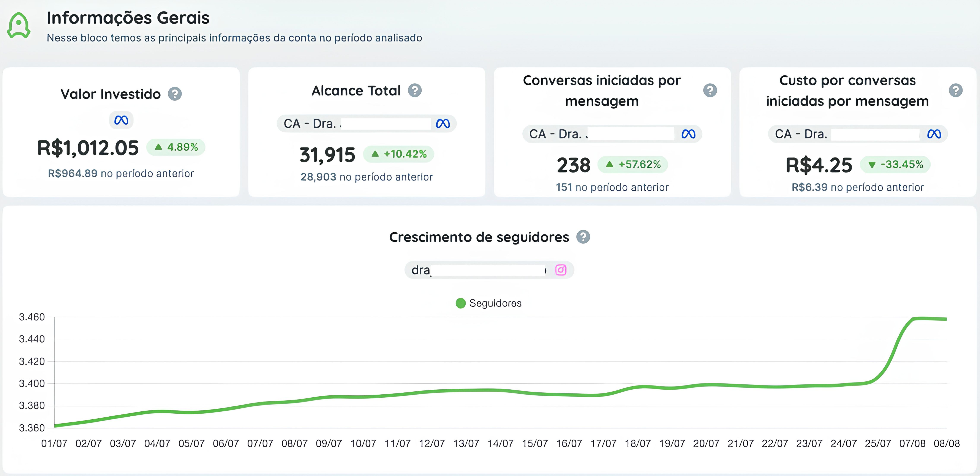
Task: Click help icon beside Conversas iniciadas por mensagem
Action: [x=710, y=90]
